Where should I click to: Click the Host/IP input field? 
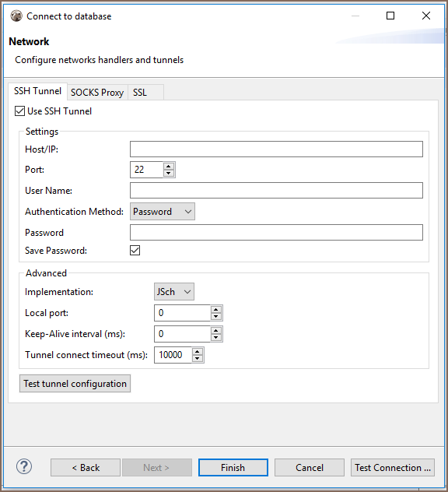276,149
